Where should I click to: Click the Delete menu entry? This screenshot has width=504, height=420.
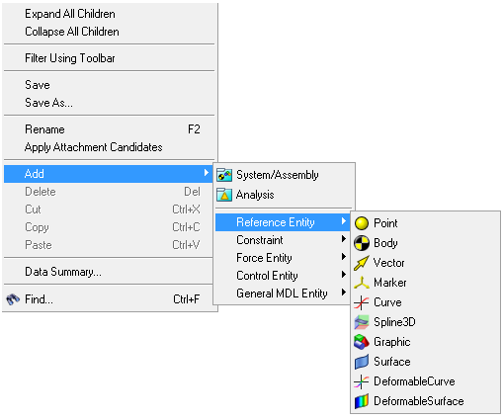pyautogui.click(x=109, y=192)
